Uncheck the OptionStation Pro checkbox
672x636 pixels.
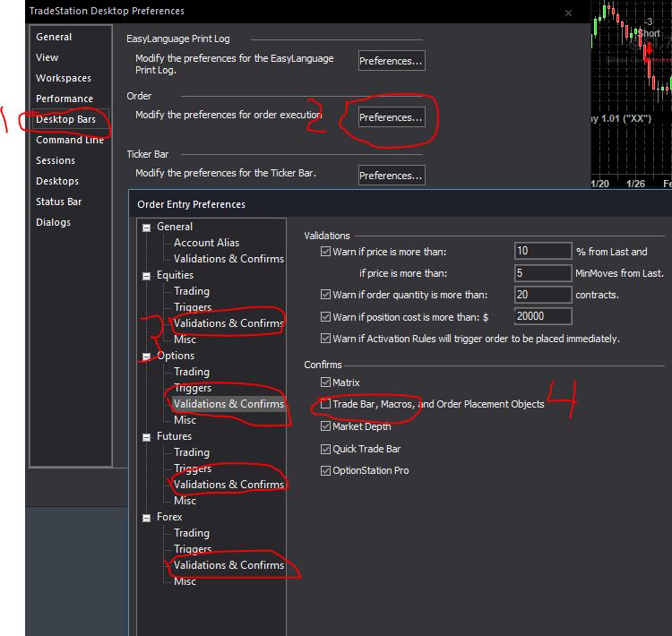(326, 470)
